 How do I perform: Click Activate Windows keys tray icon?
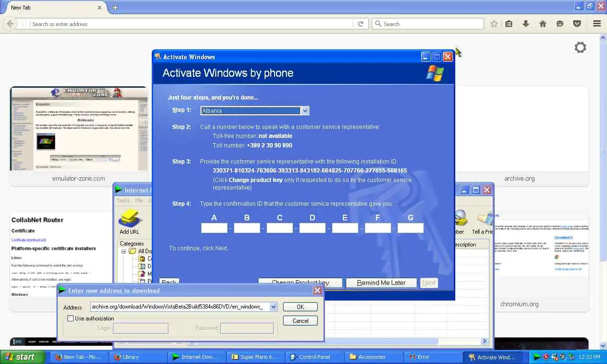point(563,357)
